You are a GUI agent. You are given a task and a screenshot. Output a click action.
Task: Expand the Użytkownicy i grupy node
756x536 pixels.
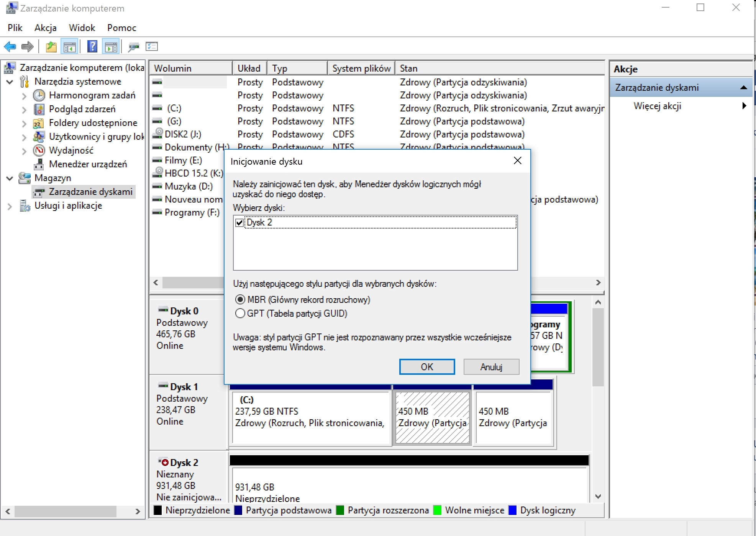coord(24,137)
